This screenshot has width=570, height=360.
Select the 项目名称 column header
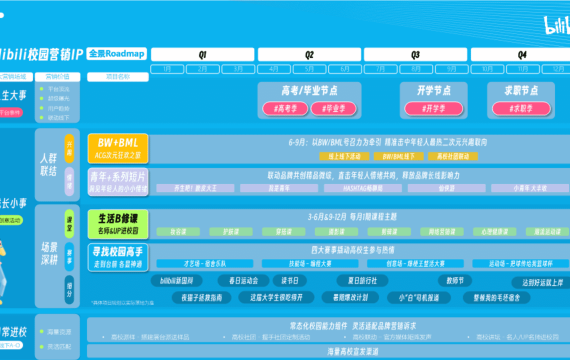pos(118,77)
